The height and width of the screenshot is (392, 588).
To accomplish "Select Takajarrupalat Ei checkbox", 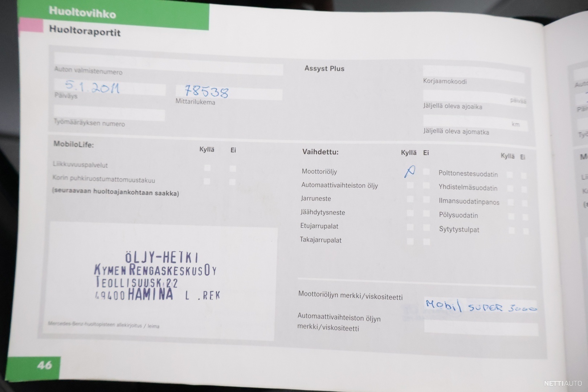I will pos(426,241).
